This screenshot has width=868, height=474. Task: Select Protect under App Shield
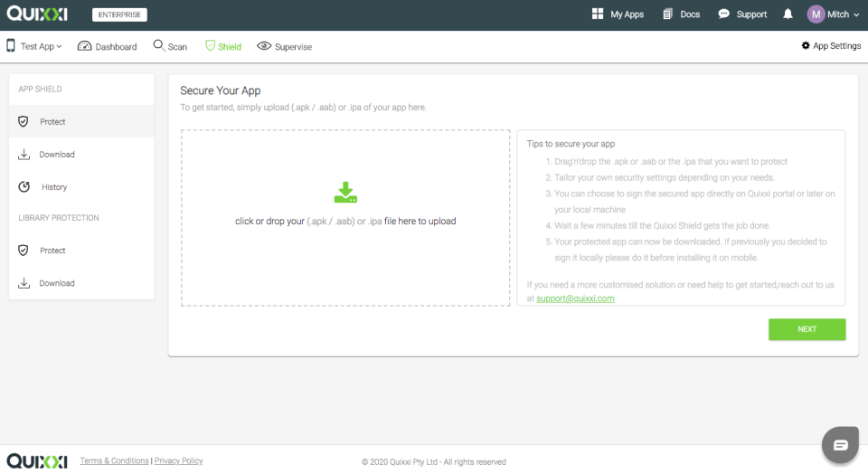(x=81, y=121)
